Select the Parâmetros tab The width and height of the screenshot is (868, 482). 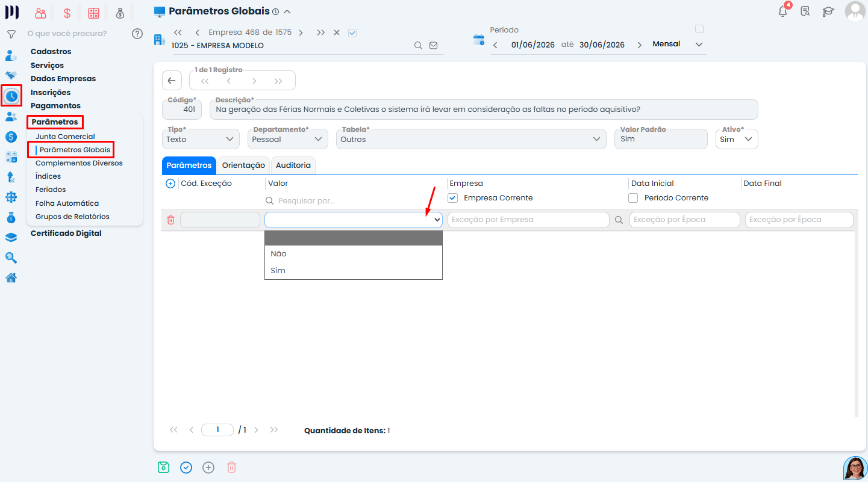click(x=189, y=165)
